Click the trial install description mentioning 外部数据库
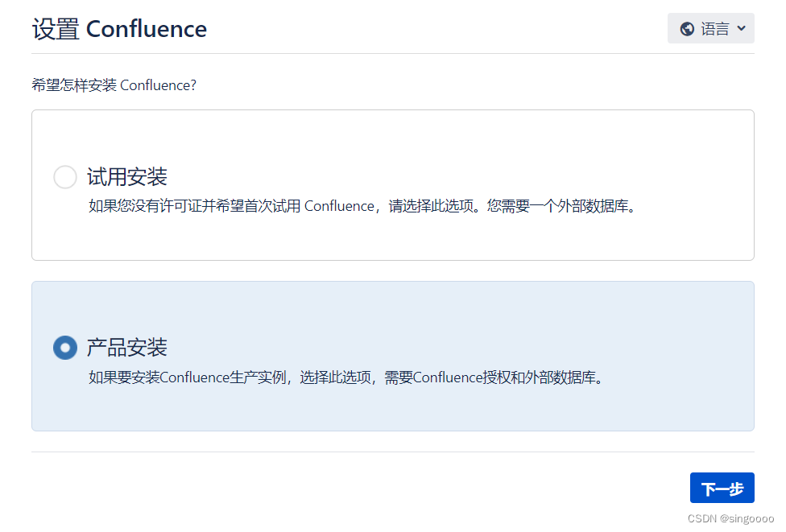Viewport: 786px width, 532px height. tap(362, 206)
